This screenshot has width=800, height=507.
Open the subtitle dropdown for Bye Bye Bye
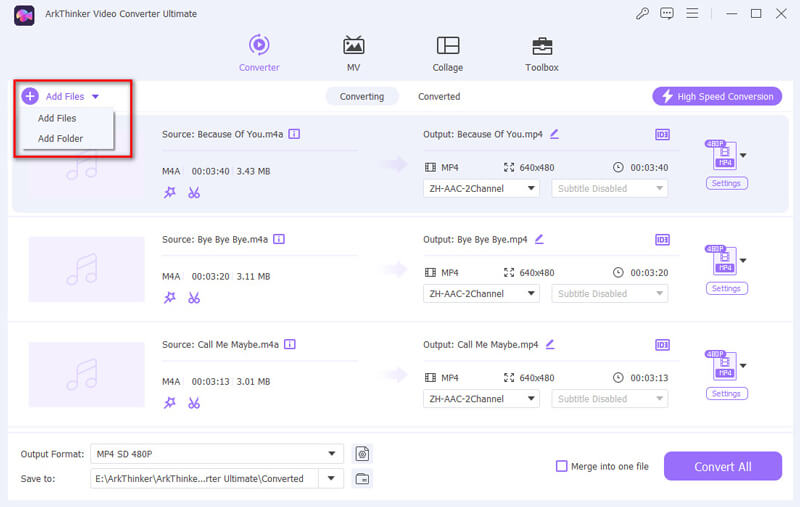point(610,293)
